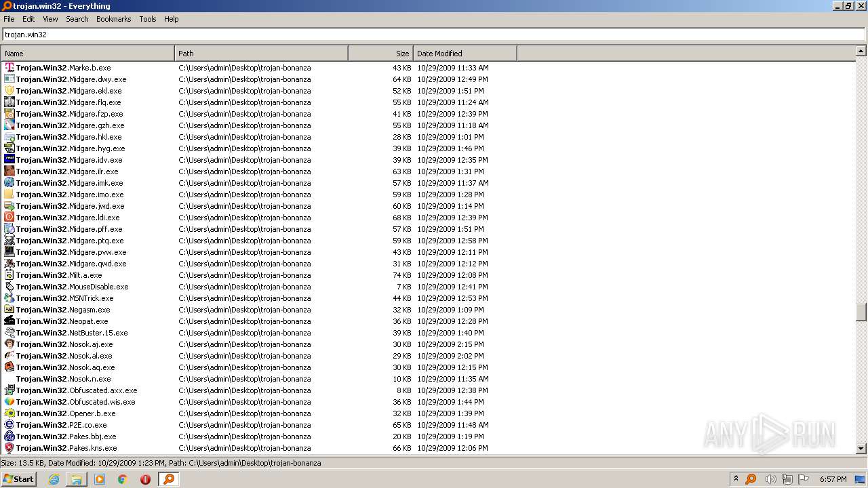The width and height of the screenshot is (868, 488).
Task: Click the 7 KB size of MouseDisable.exe
Action: (404, 287)
